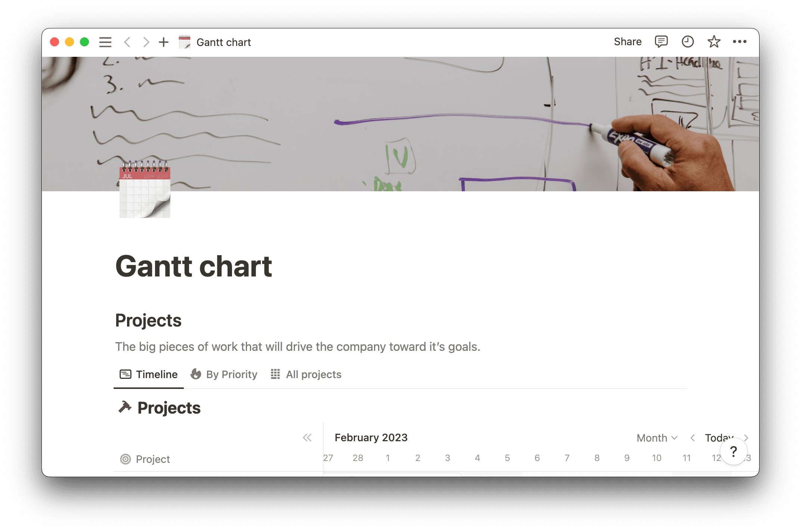This screenshot has width=801, height=532.
Task: Click the Share button
Action: [x=627, y=42]
